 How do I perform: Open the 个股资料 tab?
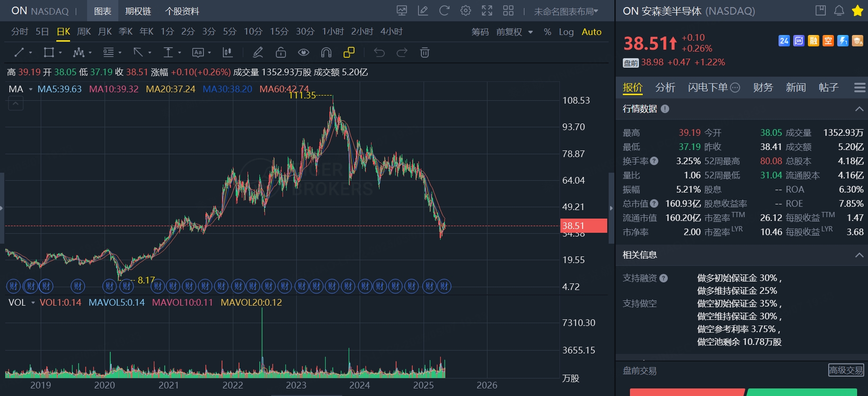pos(182,11)
